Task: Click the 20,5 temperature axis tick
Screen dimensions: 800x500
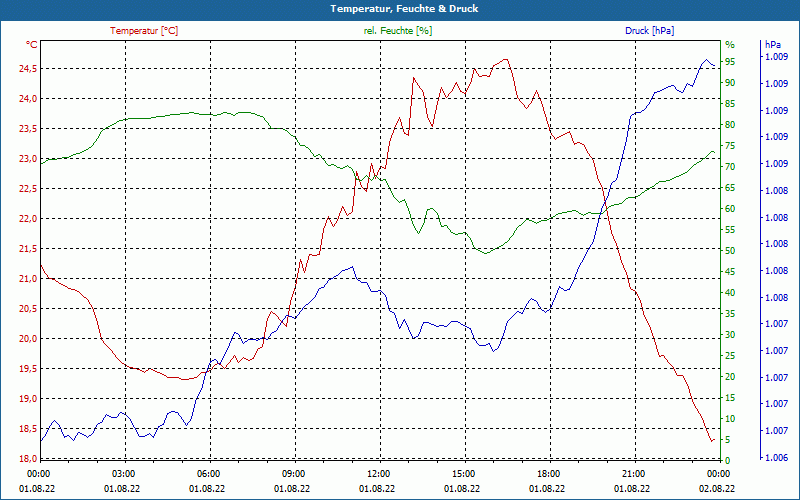Action: 28,309
